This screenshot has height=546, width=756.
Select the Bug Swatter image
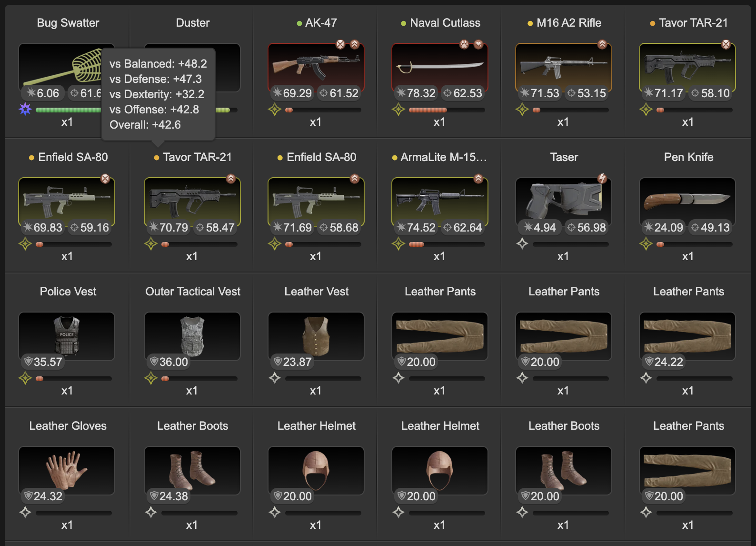[60, 67]
